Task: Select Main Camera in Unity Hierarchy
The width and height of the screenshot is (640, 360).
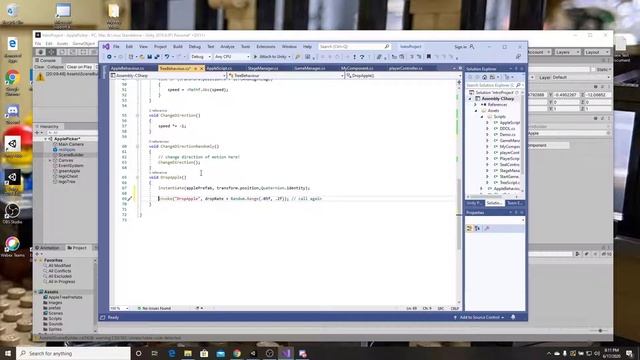Action: point(71,144)
